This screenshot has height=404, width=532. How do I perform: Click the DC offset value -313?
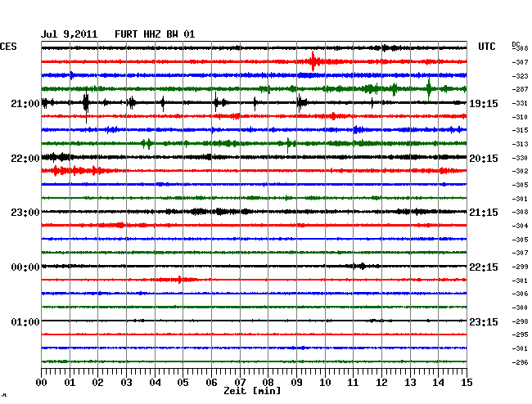[520, 144]
